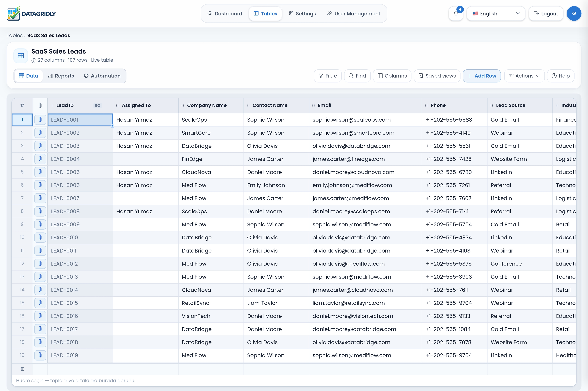Open the Columns chooser
This screenshot has width=588, height=391.
point(392,76)
